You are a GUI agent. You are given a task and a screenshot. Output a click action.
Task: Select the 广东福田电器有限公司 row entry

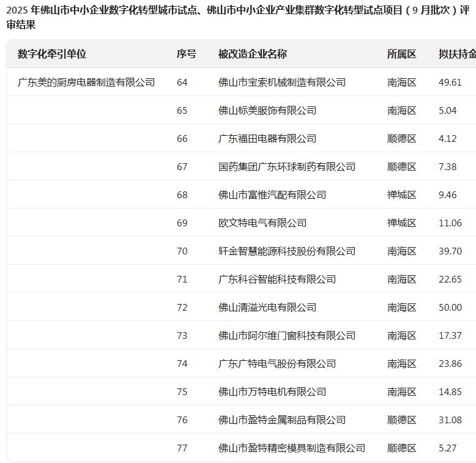267,138
